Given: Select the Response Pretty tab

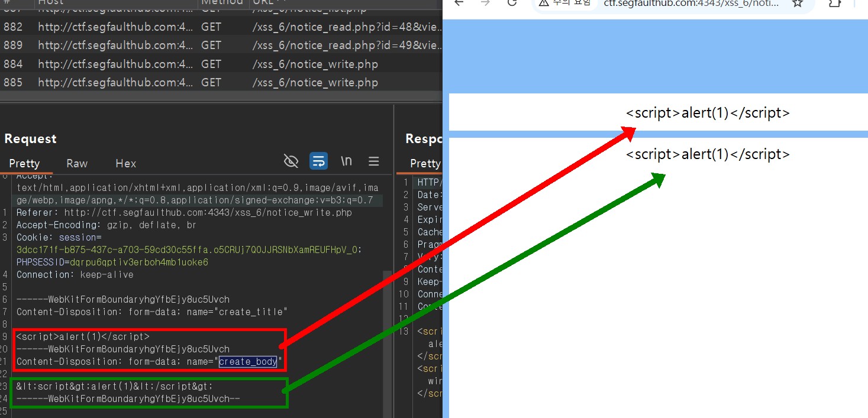Looking at the screenshot, I should (425, 164).
